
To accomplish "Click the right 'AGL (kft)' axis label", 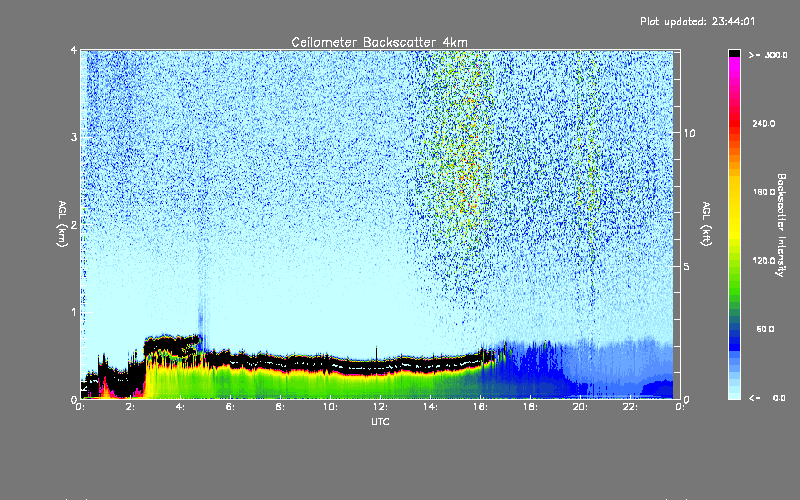I will coord(706,224).
